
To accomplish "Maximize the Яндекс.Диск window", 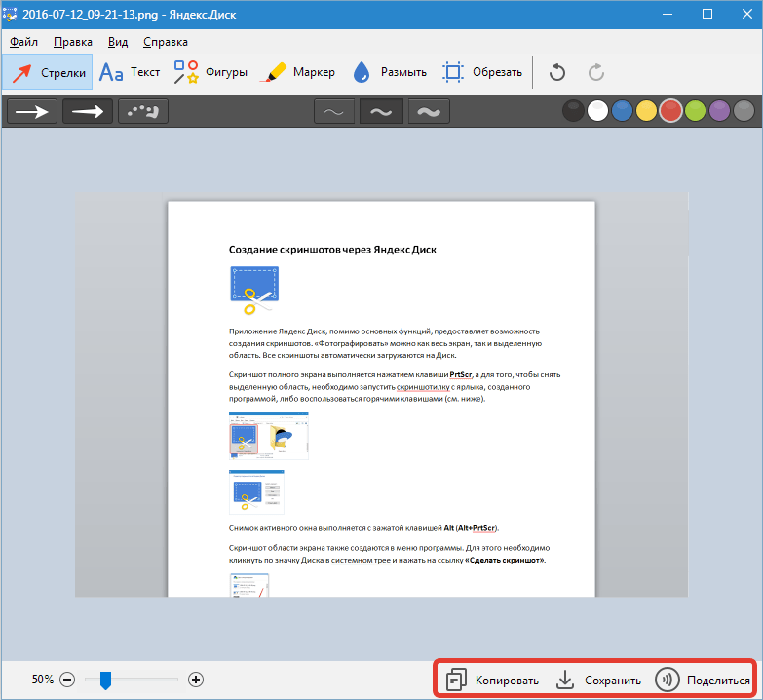I will [707, 14].
